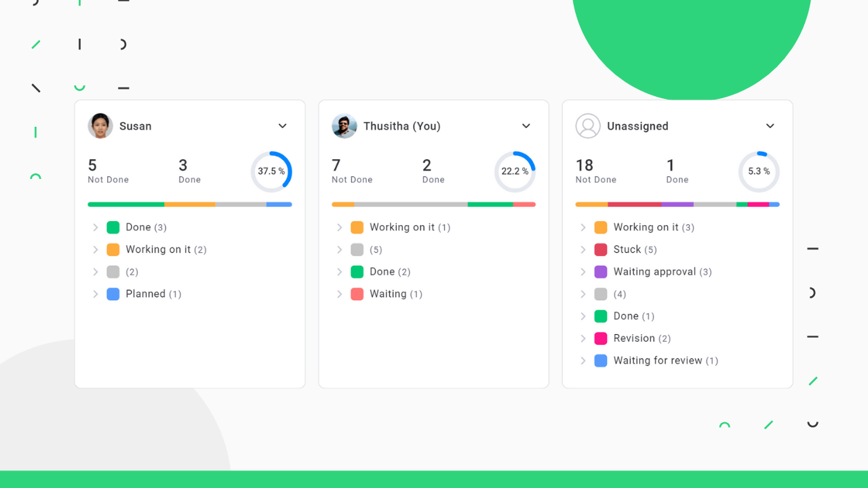Viewport: 868px width, 488px height.
Task: Click gray swatch beside (4) in Unassigned
Action: tap(601, 294)
